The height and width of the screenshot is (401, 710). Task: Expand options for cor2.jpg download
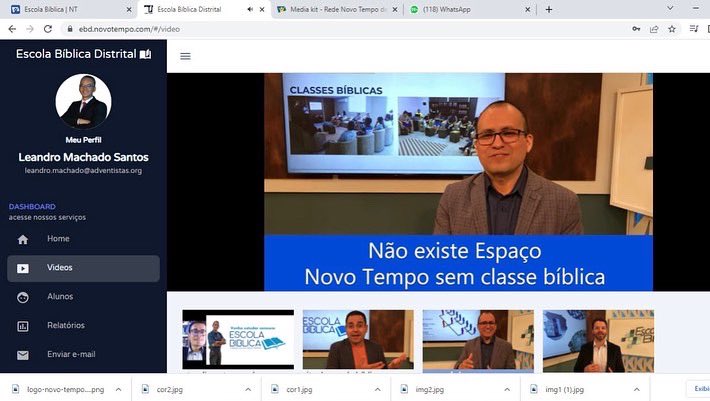click(x=248, y=389)
